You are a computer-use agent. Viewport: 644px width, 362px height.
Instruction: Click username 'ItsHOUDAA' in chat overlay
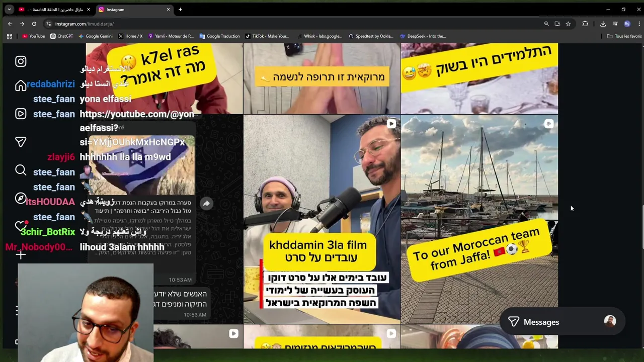pyautogui.click(x=50, y=202)
